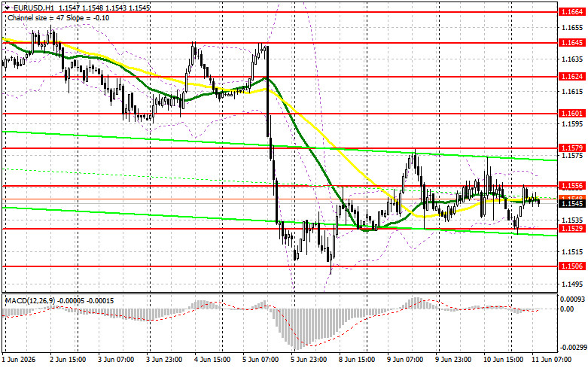Click the -0.00299 MACD scale value

click(572, 348)
